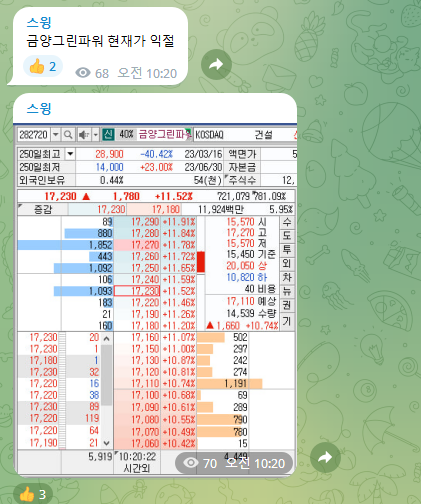421x504 pixels.
Task: Click the 상한가 value 20,050
Action: [x=241, y=266]
